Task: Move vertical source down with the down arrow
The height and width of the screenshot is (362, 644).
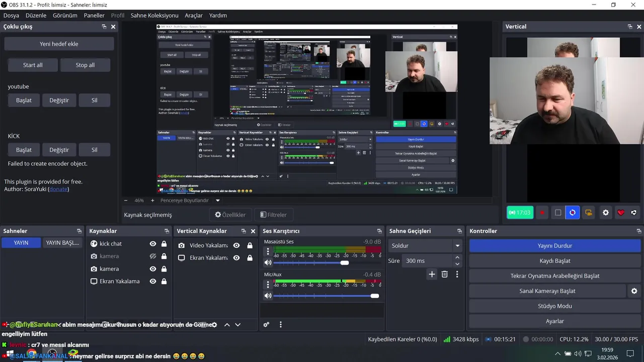Action: 238,325
